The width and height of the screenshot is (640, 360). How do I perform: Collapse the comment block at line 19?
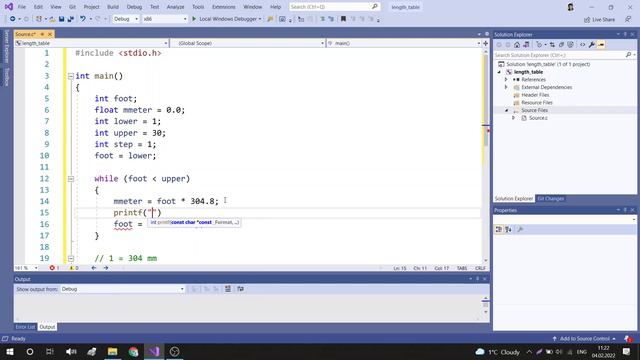tap(71, 258)
